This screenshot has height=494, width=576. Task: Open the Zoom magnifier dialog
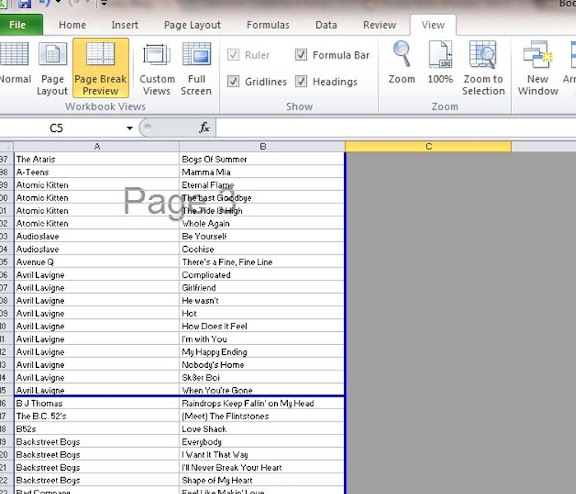coord(402,62)
